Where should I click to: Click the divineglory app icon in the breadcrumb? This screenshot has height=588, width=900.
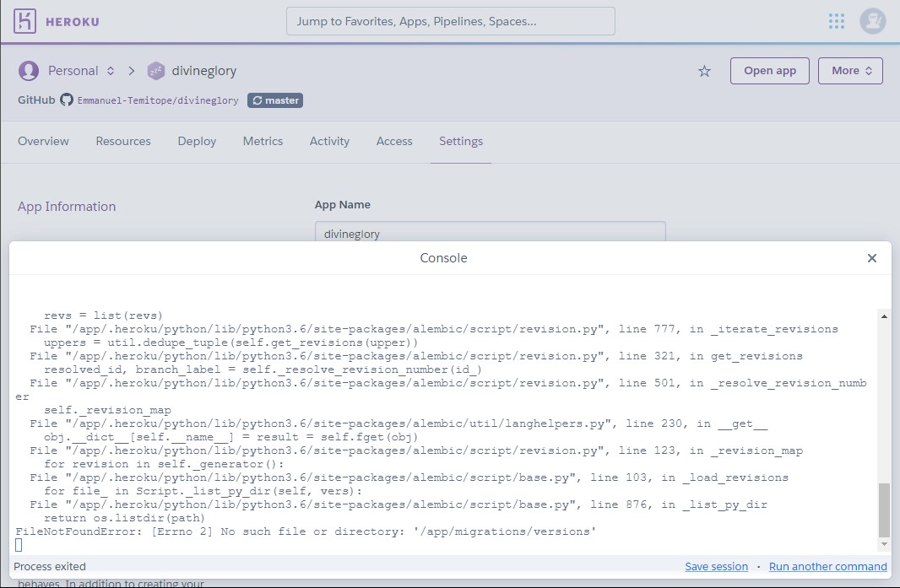pos(156,71)
